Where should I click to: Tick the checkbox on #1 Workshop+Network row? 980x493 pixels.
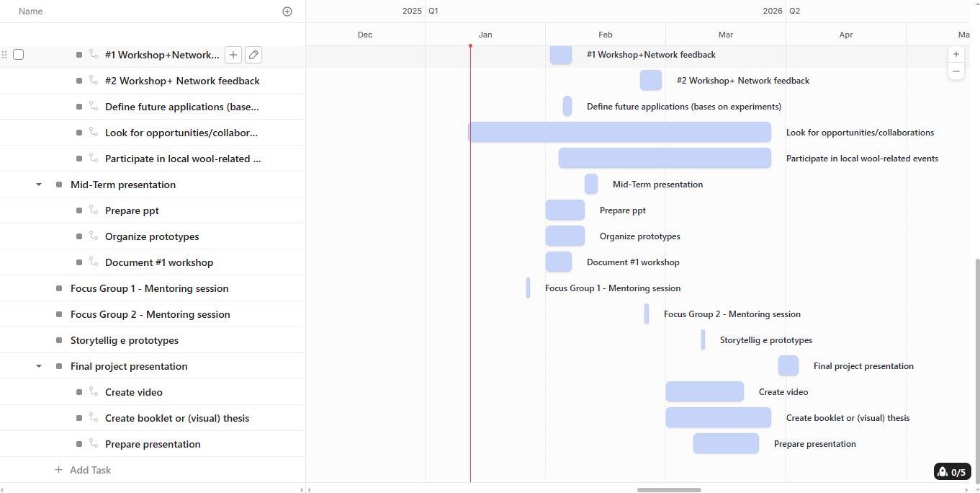(x=19, y=55)
